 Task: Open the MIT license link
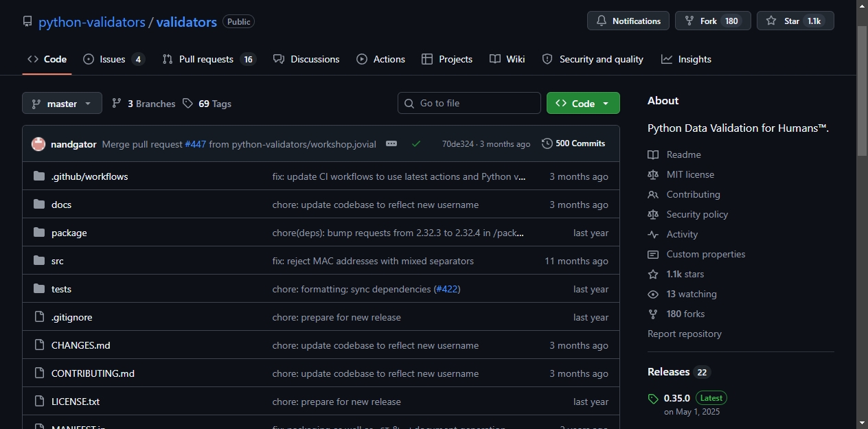pyautogui.click(x=681, y=174)
